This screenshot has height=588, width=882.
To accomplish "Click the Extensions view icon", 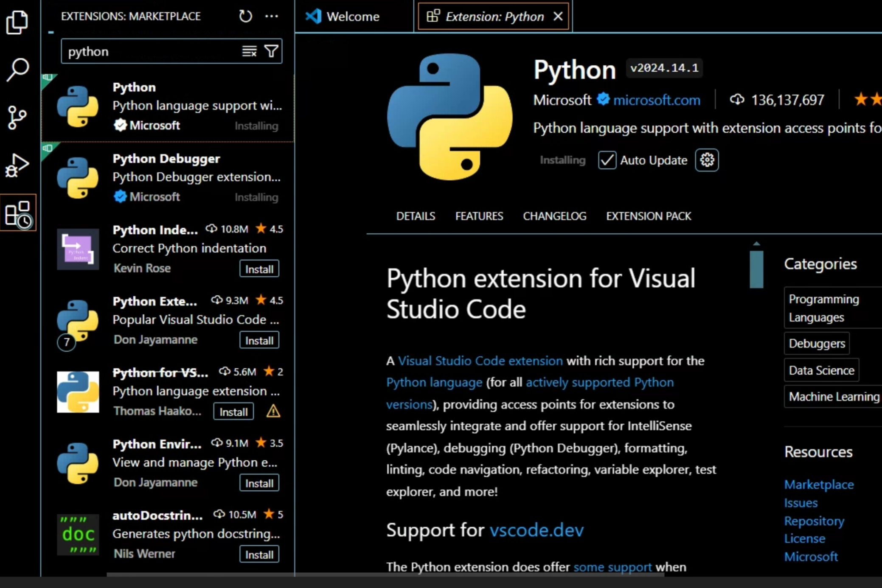I will [18, 213].
